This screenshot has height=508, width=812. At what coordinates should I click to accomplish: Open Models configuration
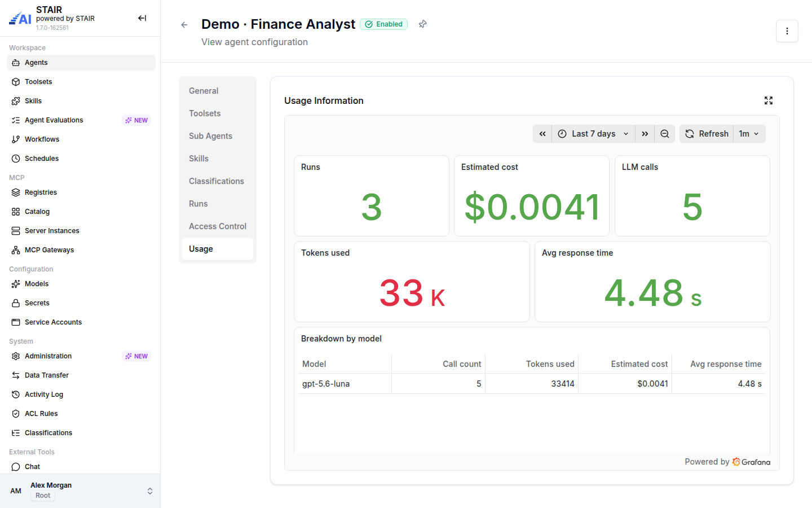pos(81,284)
